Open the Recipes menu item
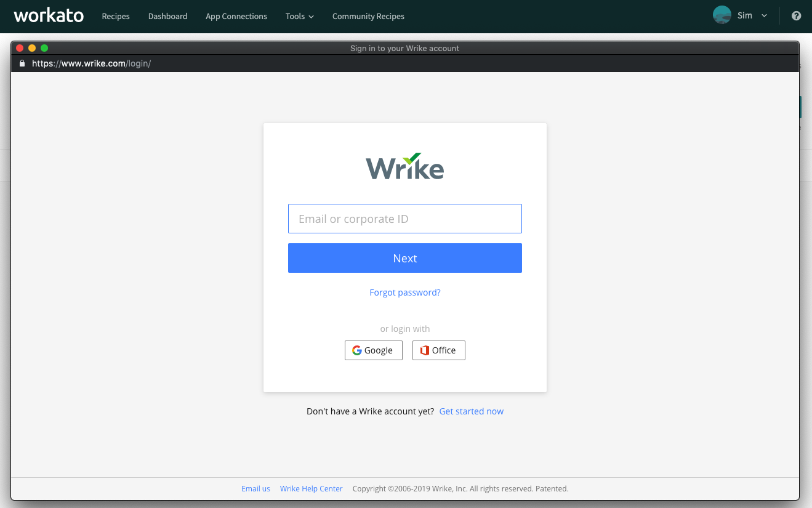This screenshot has height=508, width=812. coord(116,17)
